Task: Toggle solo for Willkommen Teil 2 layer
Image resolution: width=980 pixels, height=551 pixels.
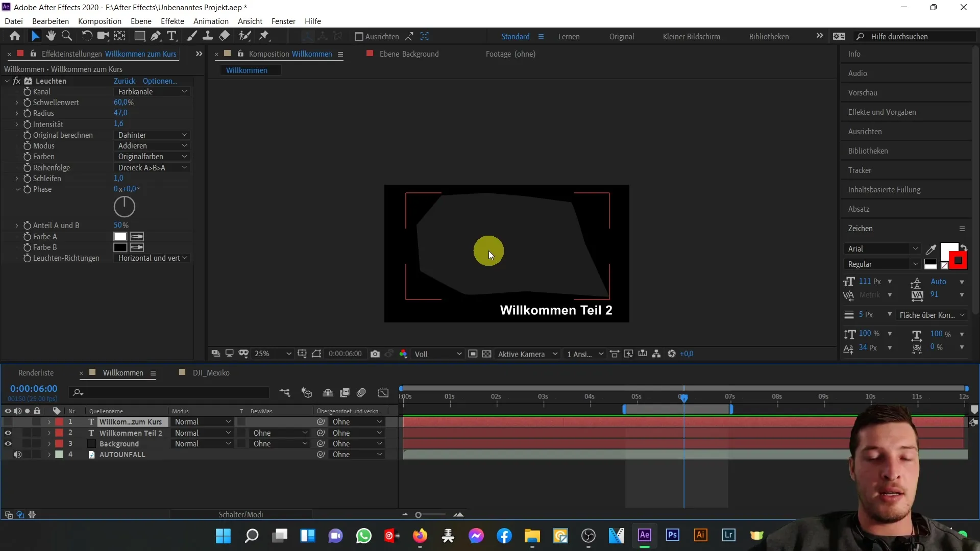Action: tap(28, 433)
